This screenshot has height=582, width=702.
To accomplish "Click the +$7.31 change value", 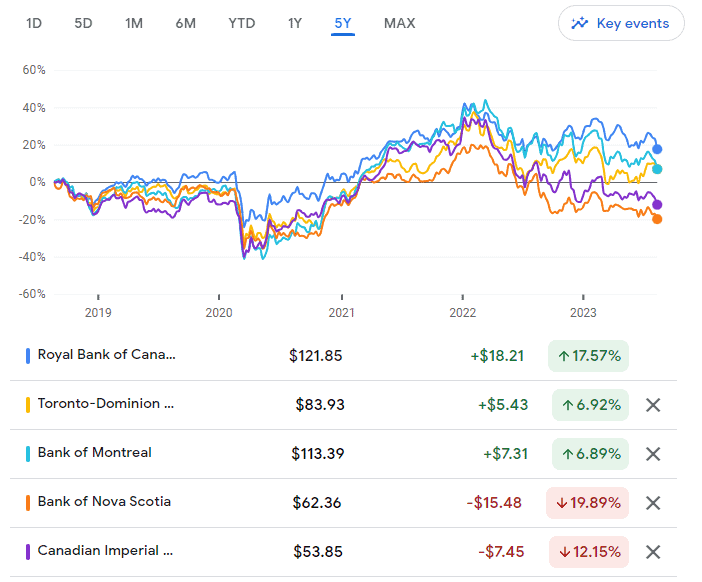I will (x=505, y=454).
